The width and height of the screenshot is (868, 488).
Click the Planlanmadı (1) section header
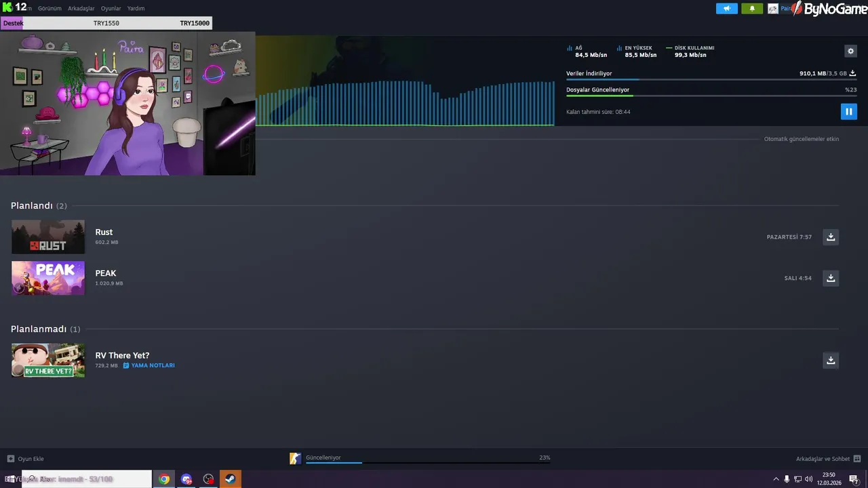point(45,329)
